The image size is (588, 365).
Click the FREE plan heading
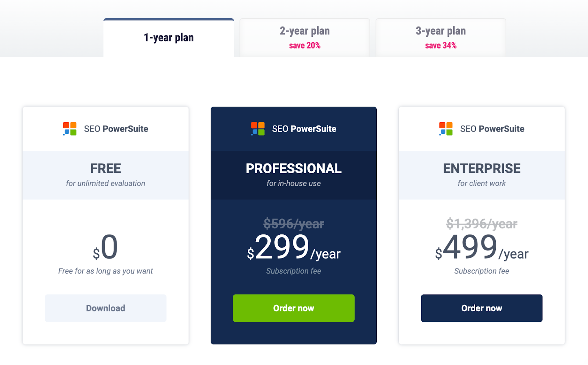(x=105, y=169)
